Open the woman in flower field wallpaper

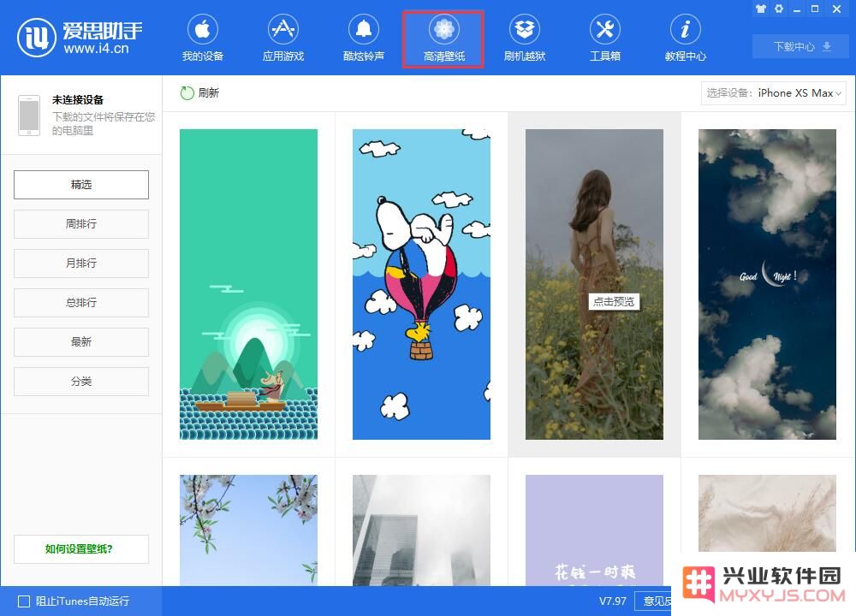pos(594,284)
